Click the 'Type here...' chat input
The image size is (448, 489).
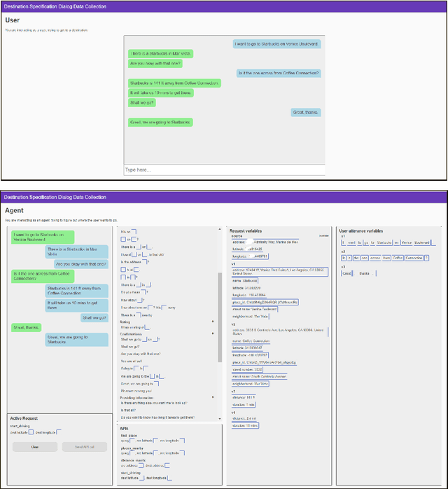coord(223,170)
